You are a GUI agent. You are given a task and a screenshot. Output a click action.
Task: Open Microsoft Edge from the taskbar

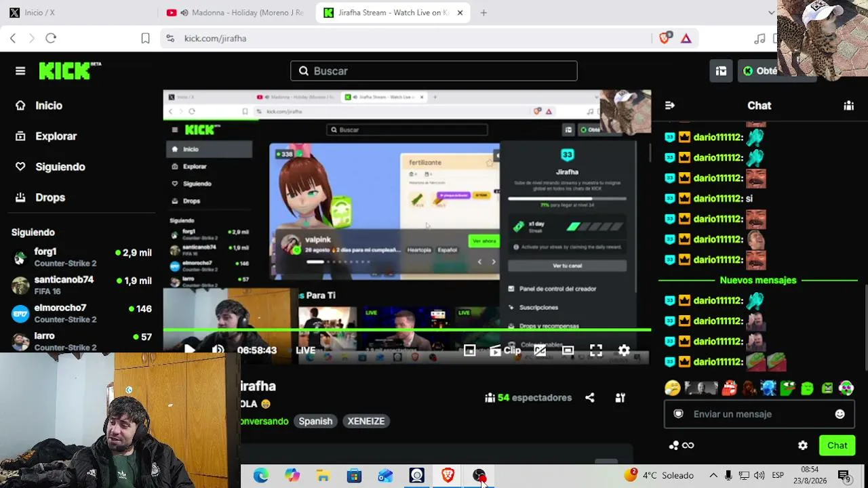(x=261, y=476)
